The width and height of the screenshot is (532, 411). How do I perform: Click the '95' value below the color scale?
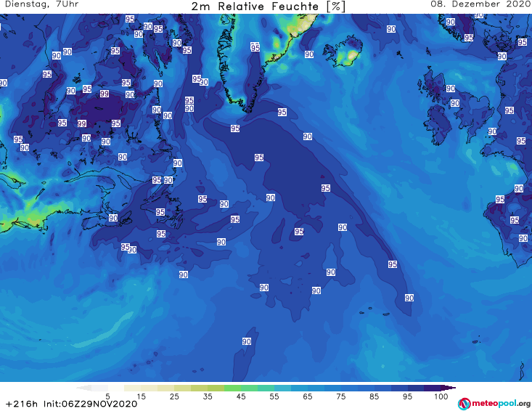[x=407, y=396]
